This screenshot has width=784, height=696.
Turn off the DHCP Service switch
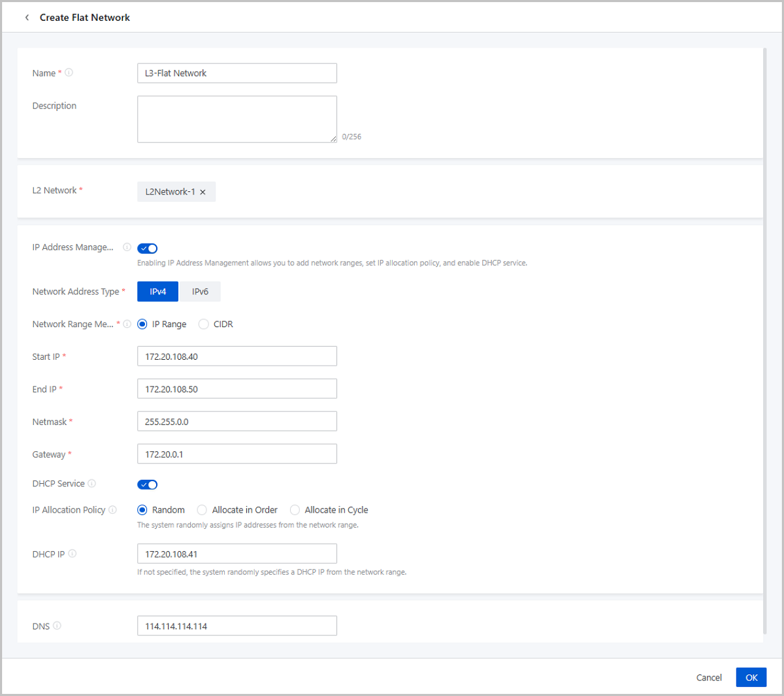click(x=148, y=484)
